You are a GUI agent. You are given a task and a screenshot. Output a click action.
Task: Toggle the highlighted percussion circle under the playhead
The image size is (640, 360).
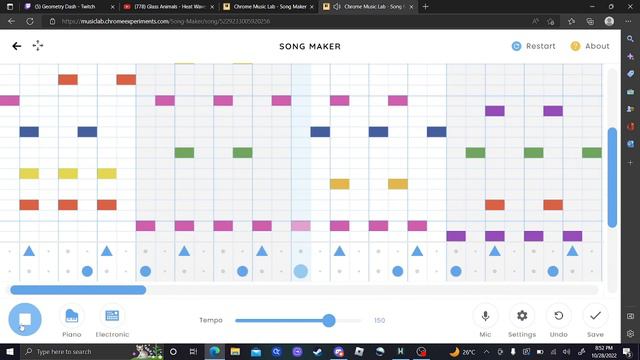pos(301,271)
